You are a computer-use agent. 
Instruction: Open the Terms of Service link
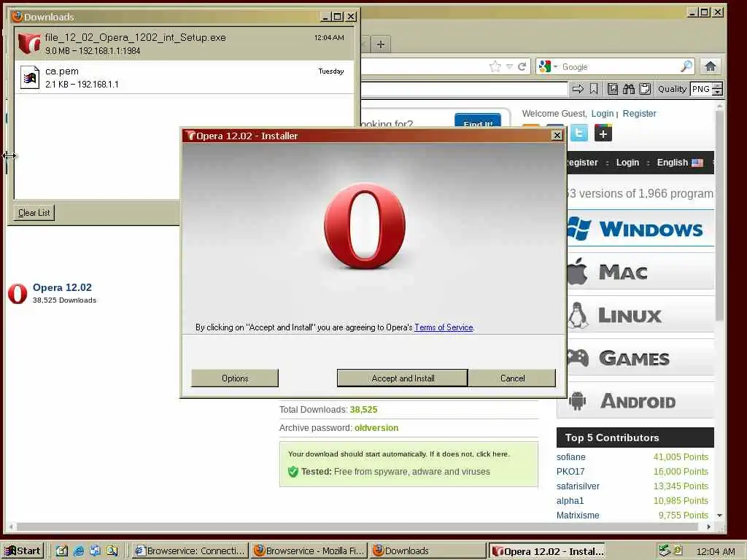444,327
